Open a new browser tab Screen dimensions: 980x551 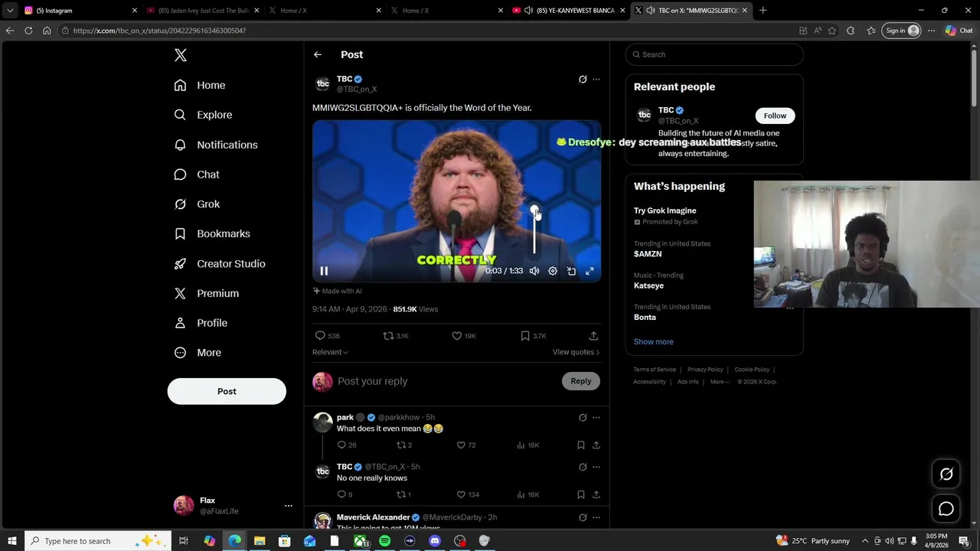pyautogui.click(x=763, y=10)
